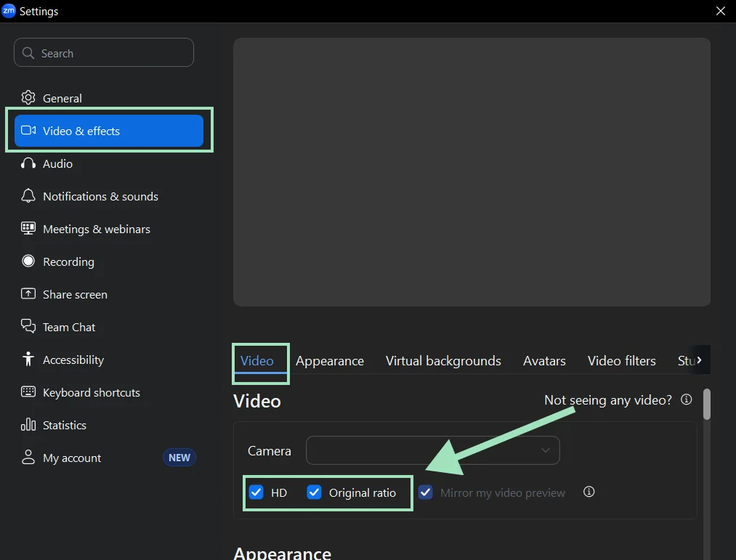Switch to the Virtual backgrounds tab
This screenshot has width=736, height=560.
[443, 360]
